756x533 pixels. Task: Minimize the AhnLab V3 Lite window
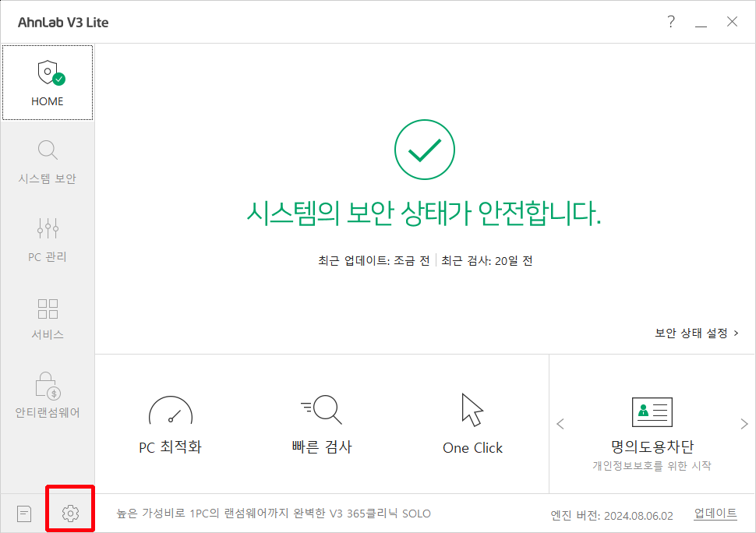coord(701,22)
